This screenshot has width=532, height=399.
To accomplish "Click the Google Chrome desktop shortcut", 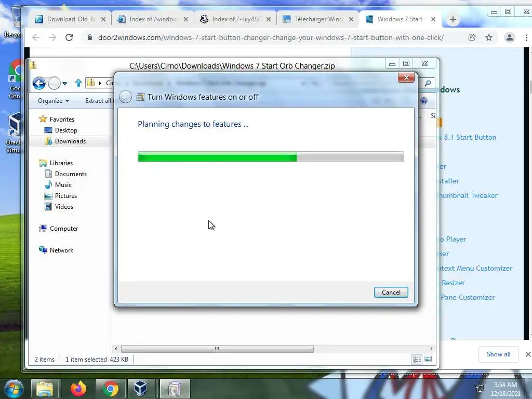I will [x=14, y=79].
